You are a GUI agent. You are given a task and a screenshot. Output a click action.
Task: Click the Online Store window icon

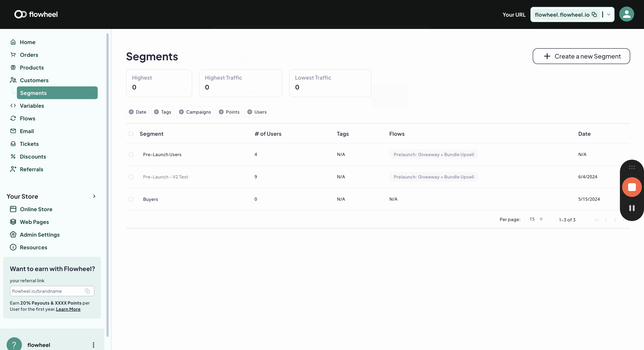pyautogui.click(x=13, y=209)
